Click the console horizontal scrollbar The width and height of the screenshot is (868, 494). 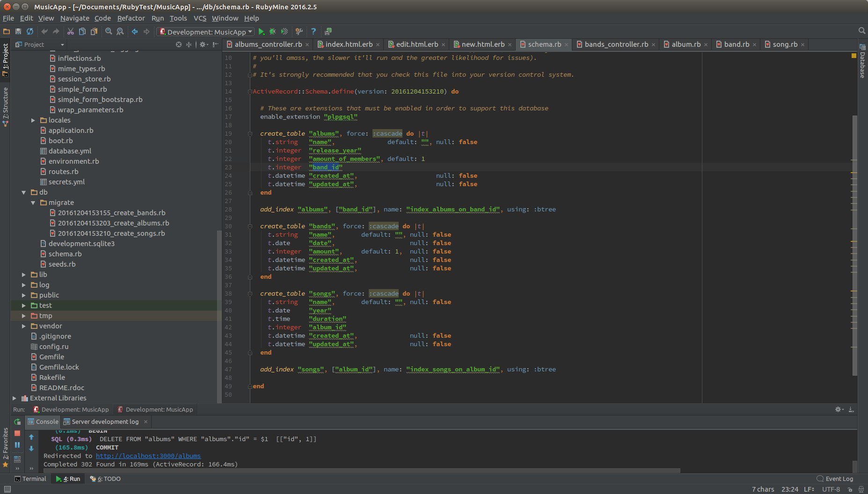(x=362, y=471)
